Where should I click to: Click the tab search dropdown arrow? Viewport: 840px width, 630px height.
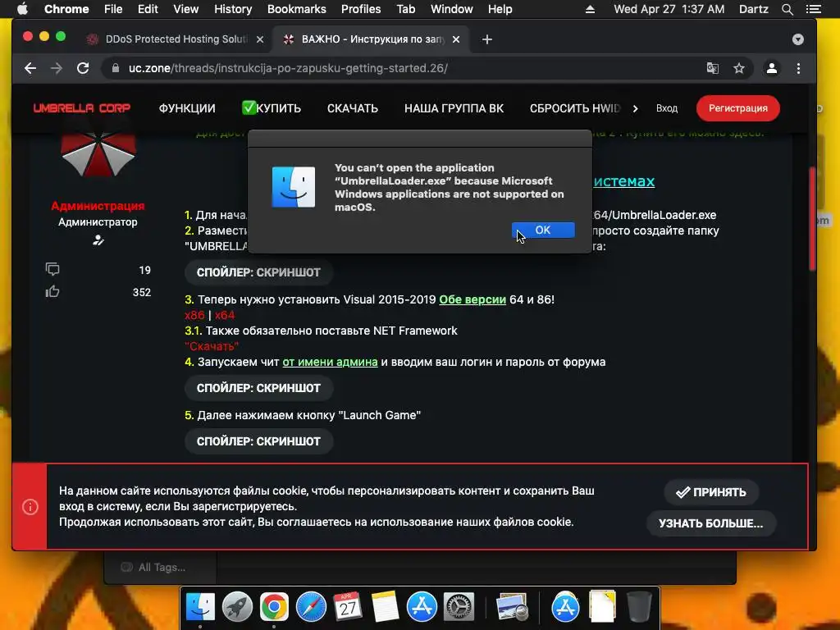797,39
